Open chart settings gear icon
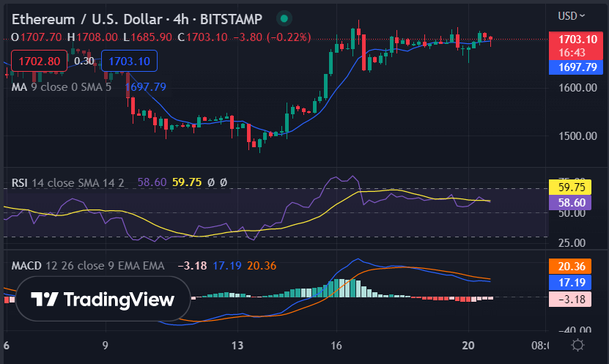609x364 pixels. pyautogui.click(x=578, y=345)
